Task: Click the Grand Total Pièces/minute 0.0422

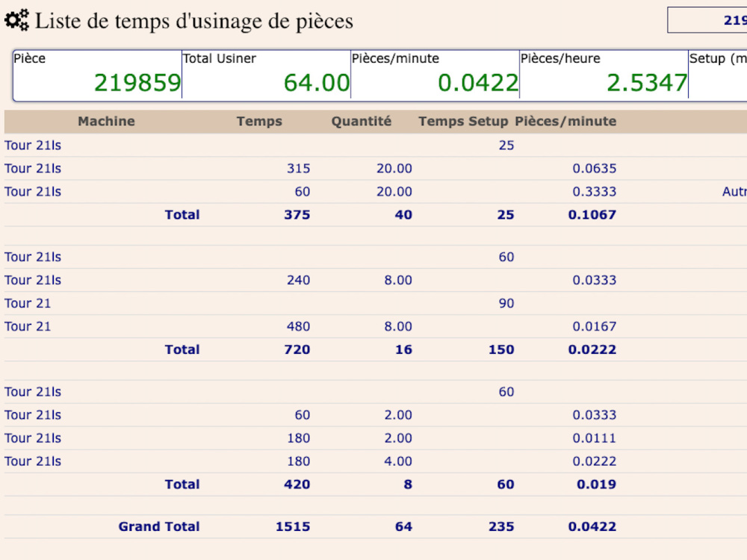Action: click(592, 526)
